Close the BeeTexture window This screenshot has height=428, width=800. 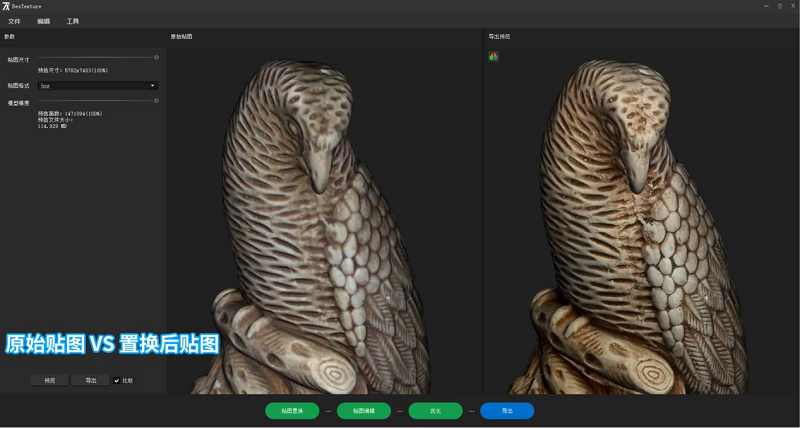click(792, 6)
